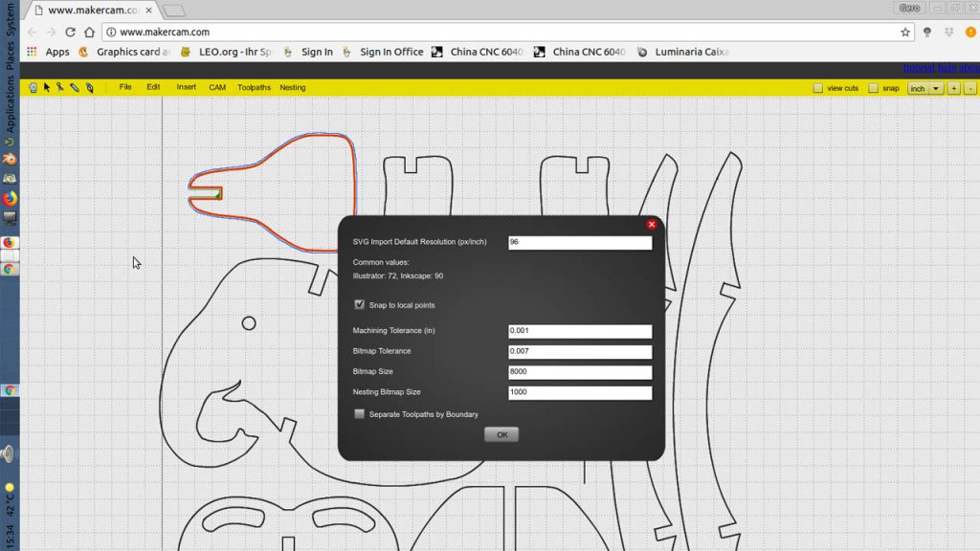Launch Blender from the side panel
Screen dimensions: 980x551
click(10, 160)
